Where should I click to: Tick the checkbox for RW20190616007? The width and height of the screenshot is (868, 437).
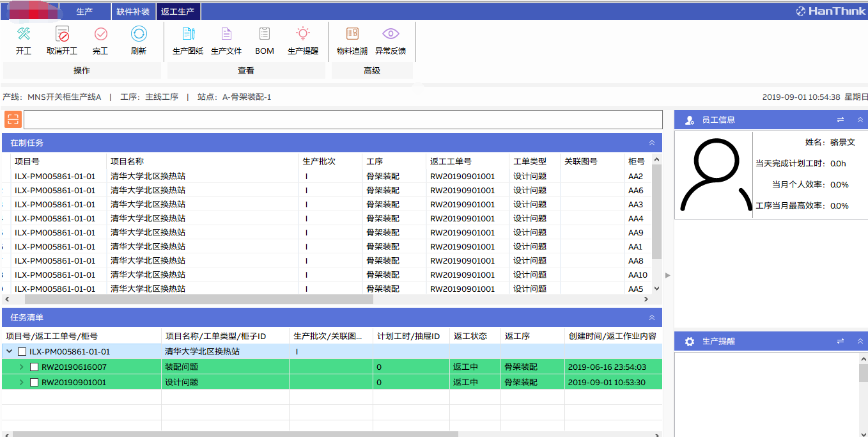[x=35, y=367]
